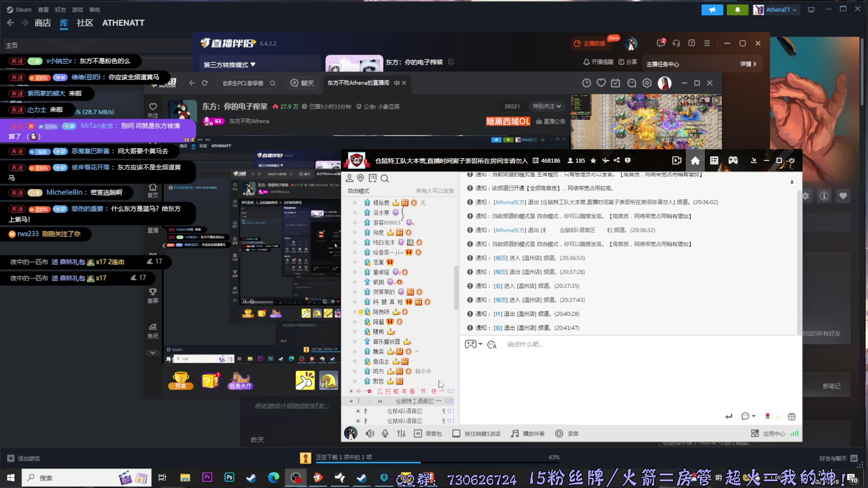Screen dimensions: 868x488
Task: Expand the 乙巳蛇年春节快 channel group
Action: [351, 391]
